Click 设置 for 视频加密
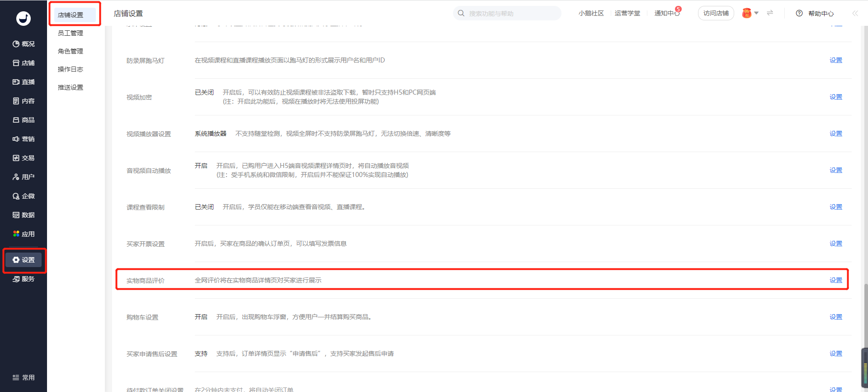Viewport: 868px width, 392px height. 836,97
